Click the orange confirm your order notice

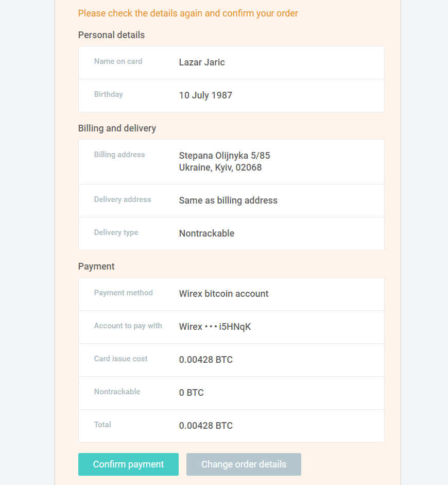(188, 13)
